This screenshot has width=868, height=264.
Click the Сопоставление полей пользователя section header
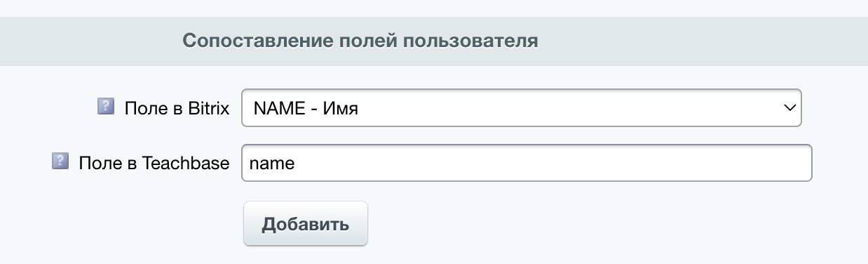tap(360, 40)
